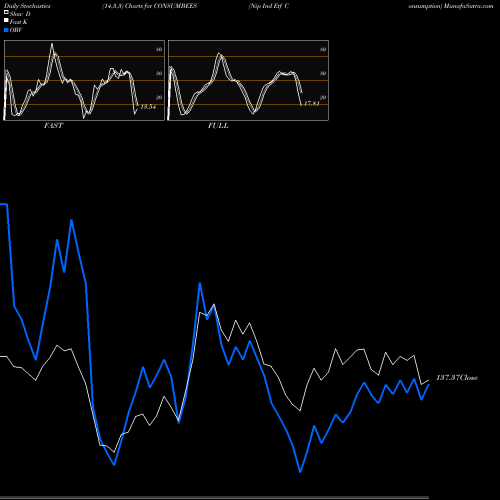
Task: Click the 17.81 value in FULL chart
Action: 312,103
